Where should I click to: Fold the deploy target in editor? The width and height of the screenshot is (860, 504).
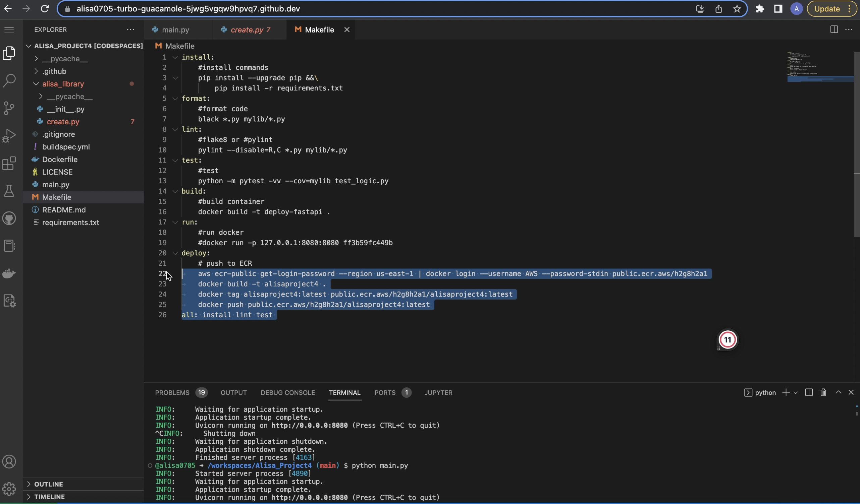(175, 253)
